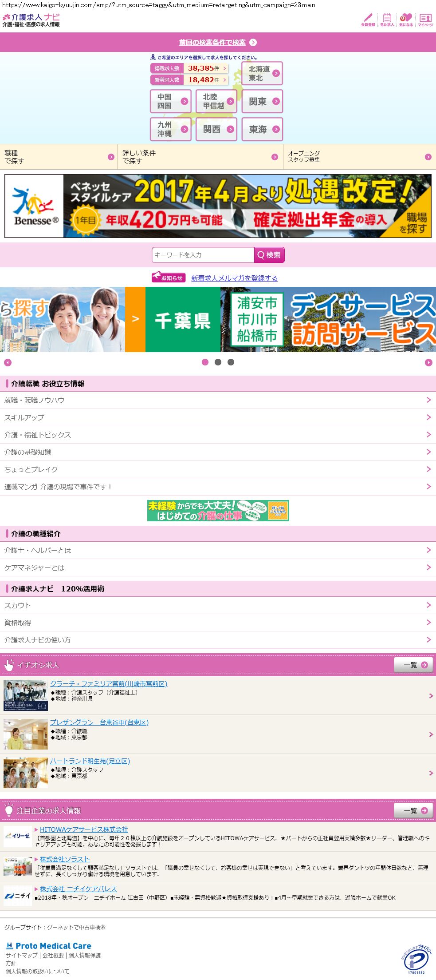Open HITOWAケアサービス株式会社 link

click(84, 829)
